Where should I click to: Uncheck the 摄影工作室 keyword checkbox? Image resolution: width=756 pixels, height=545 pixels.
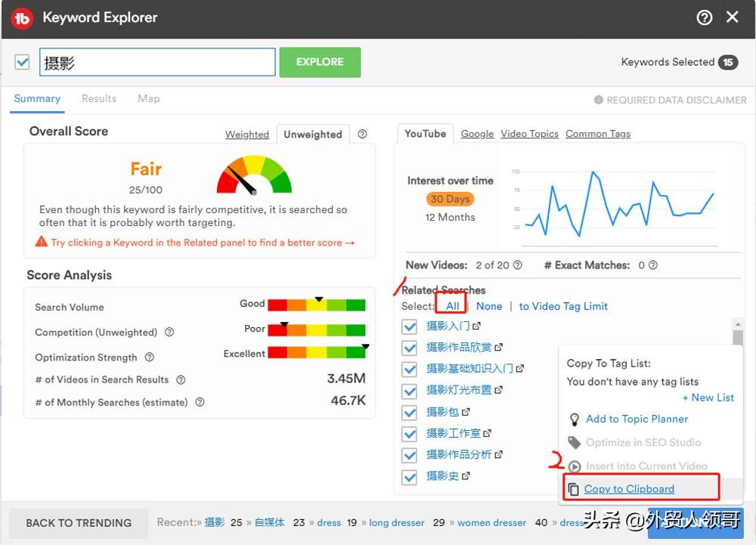[x=409, y=434]
